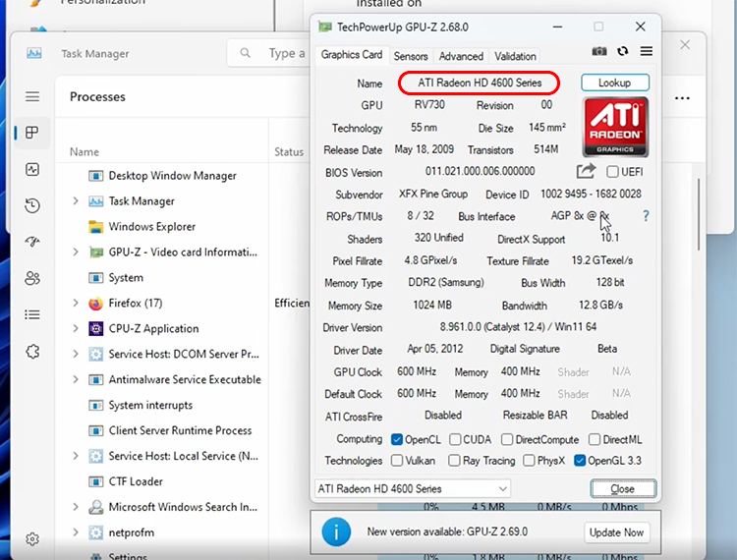Expand the Firefox (17) process group
The width and height of the screenshot is (737, 560).
(76, 303)
